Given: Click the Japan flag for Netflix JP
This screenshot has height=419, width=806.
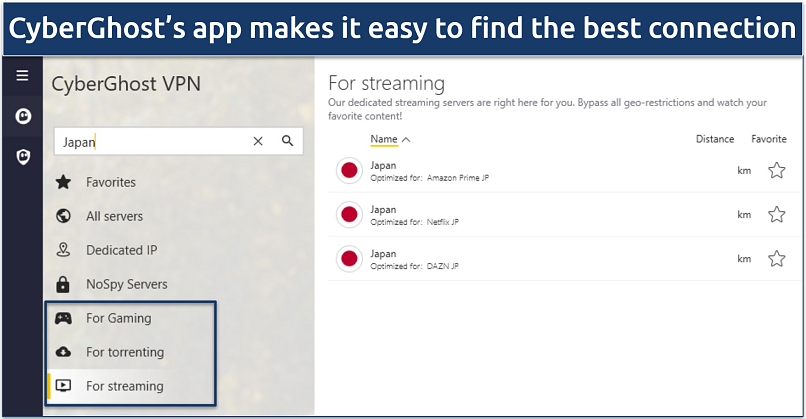Looking at the screenshot, I should (x=349, y=215).
